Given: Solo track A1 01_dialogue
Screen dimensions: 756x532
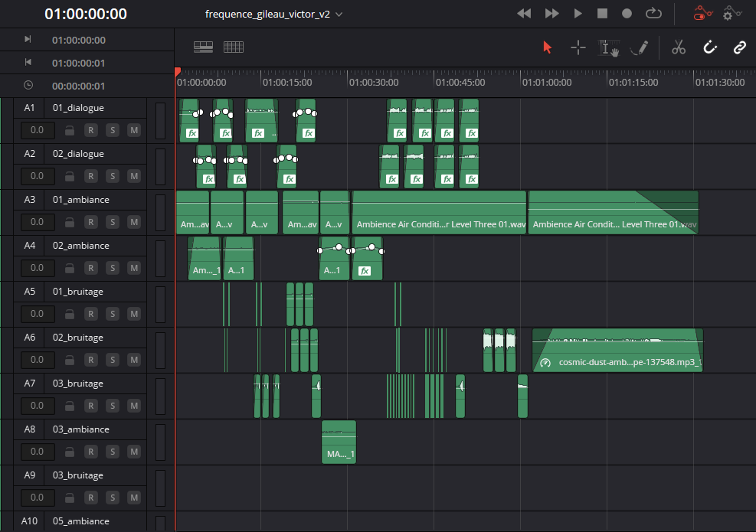Looking at the screenshot, I should coord(113,130).
